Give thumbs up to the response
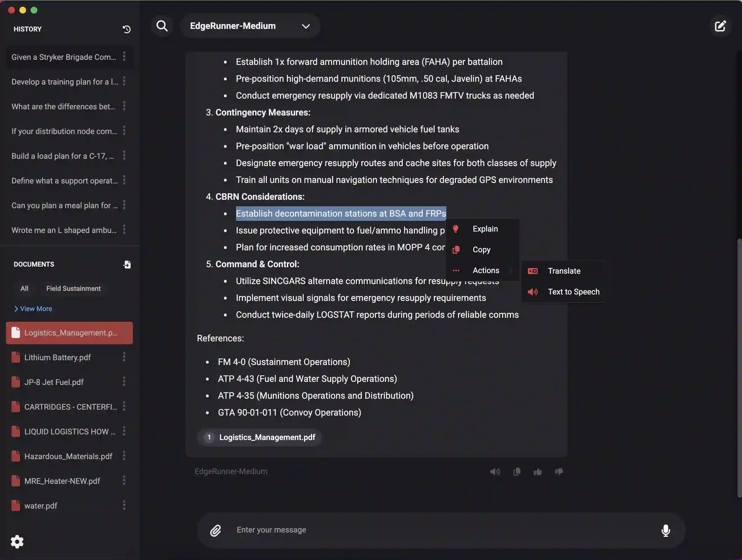742x560 pixels. pyautogui.click(x=537, y=471)
